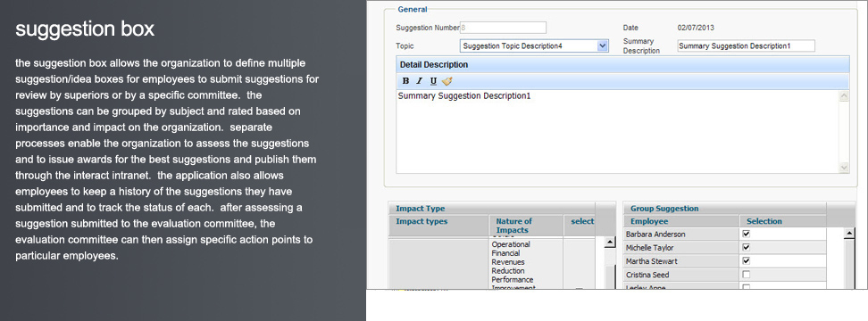Click the down arrow of description scrollbar
The width and height of the screenshot is (868, 321).
pyautogui.click(x=844, y=168)
